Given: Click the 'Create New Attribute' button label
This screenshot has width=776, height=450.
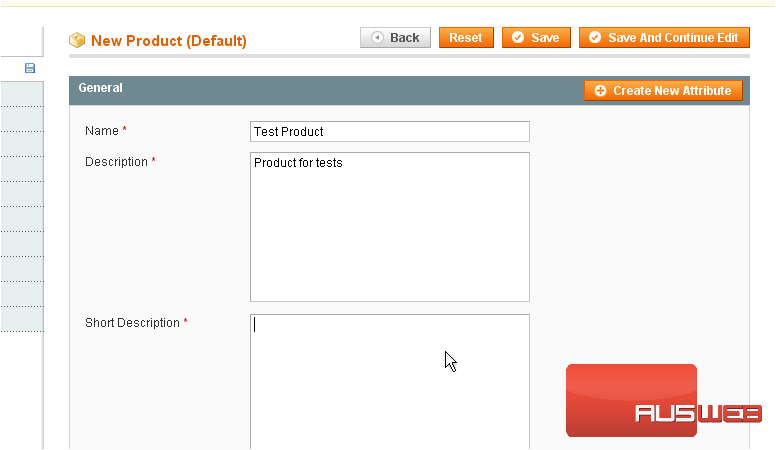Looking at the screenshot, I should click(671, 91).
